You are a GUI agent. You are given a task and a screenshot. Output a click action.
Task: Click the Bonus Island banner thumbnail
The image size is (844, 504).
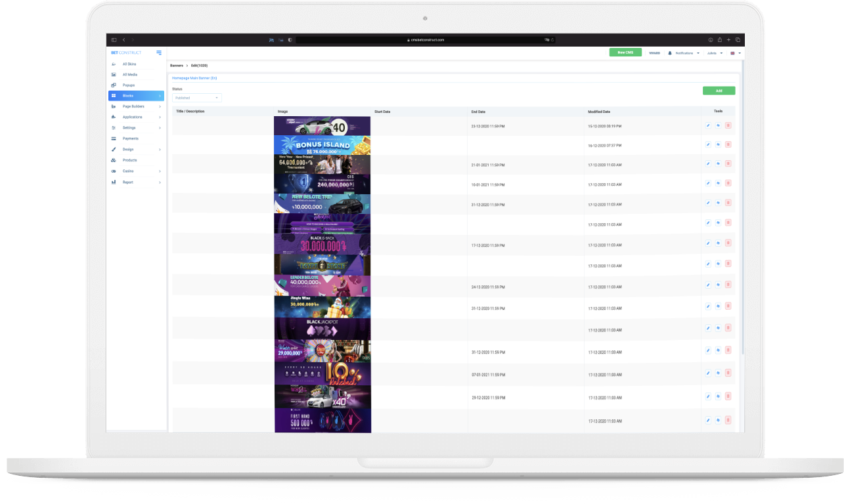[322, 145]
